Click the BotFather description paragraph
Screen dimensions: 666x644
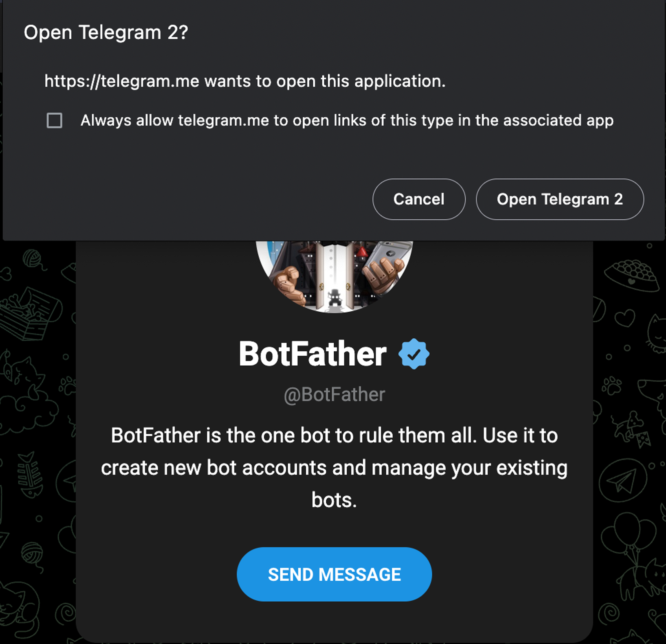[334, 468]
